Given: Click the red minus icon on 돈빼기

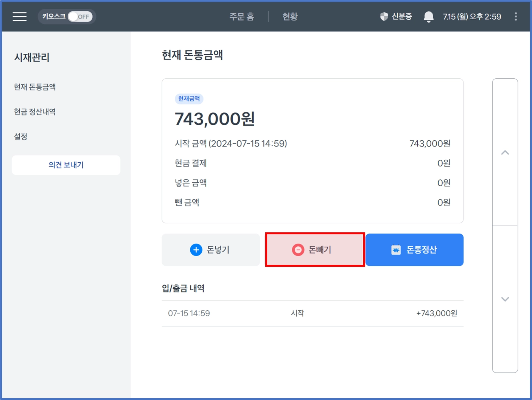Looking at the screenshot, I should click(298, 250).
